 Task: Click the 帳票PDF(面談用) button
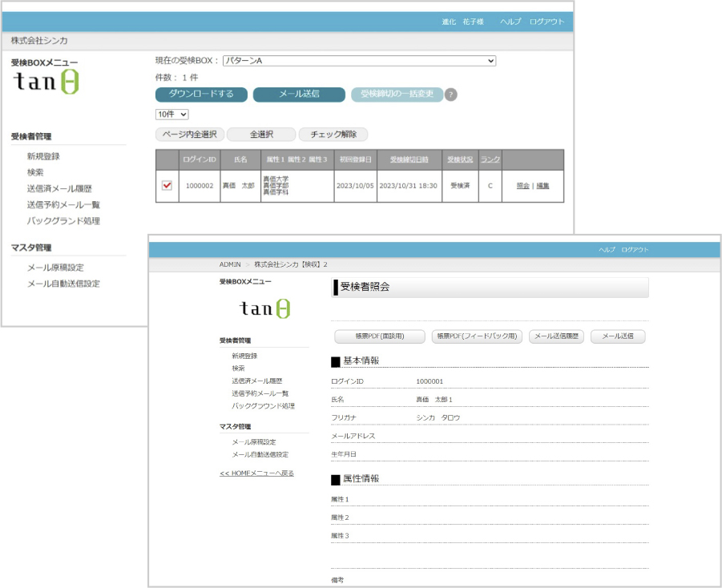coord(379,336)
